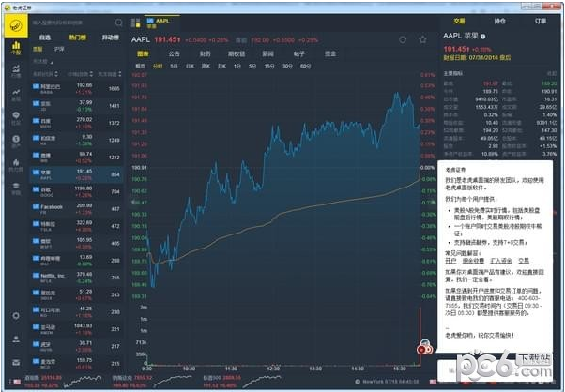Open the 帖子 posts tab
This screenshot has width=565, height=392.
(298, 54)
